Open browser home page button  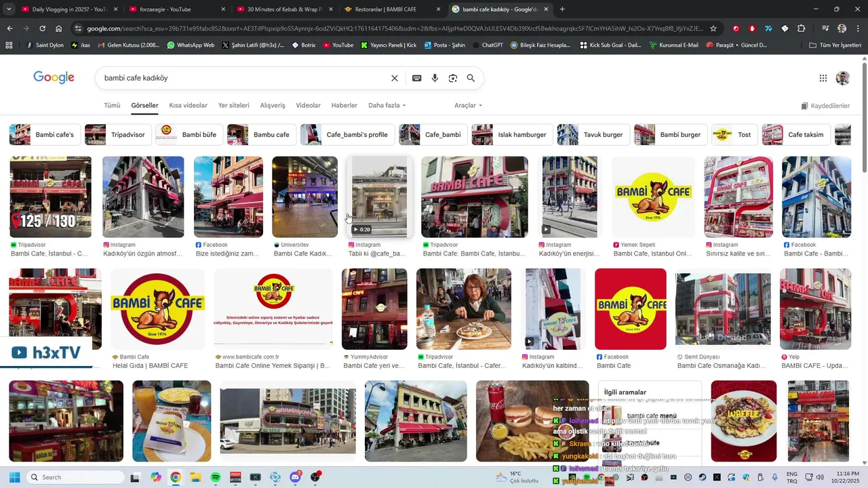point(59,28)
